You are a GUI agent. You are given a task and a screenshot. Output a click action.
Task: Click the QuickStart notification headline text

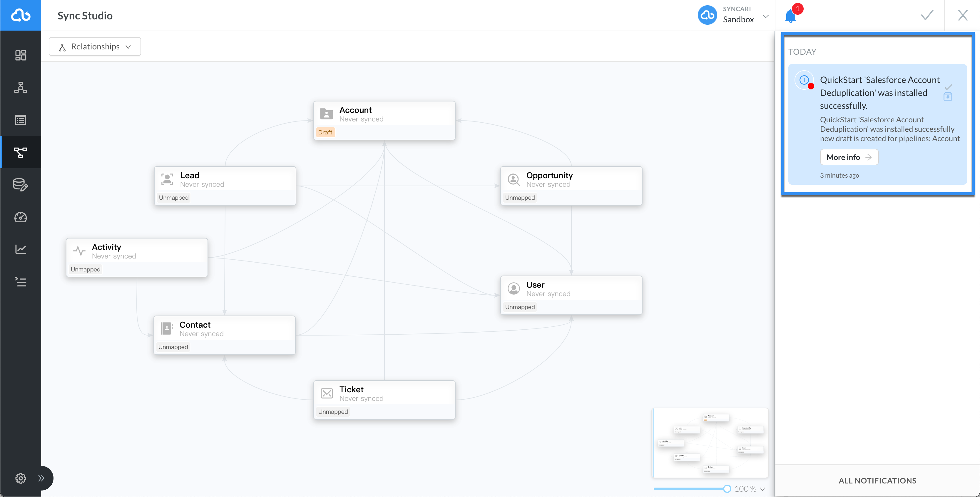coord(879,93)
